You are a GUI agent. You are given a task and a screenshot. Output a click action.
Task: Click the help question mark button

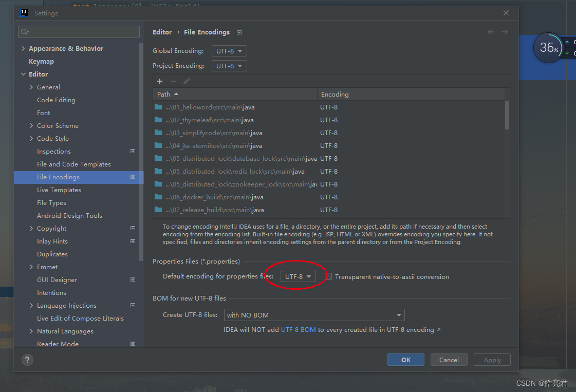click(27, 360)
